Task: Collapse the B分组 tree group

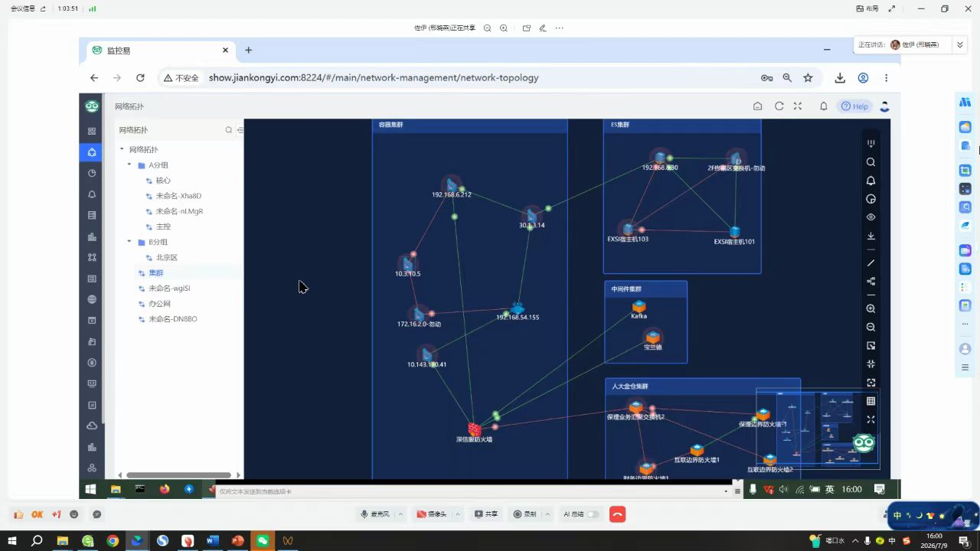Action: point(129,242)
